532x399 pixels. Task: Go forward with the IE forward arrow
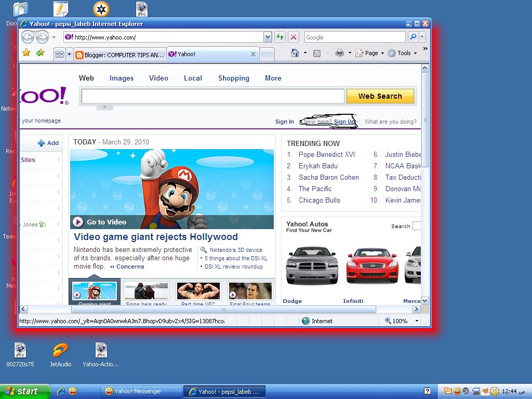pos(42,37)
